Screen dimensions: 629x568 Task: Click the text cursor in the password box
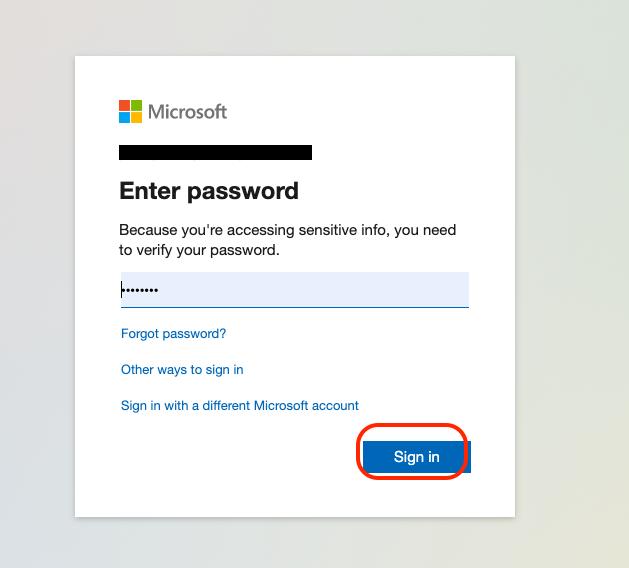click(122, 290)
